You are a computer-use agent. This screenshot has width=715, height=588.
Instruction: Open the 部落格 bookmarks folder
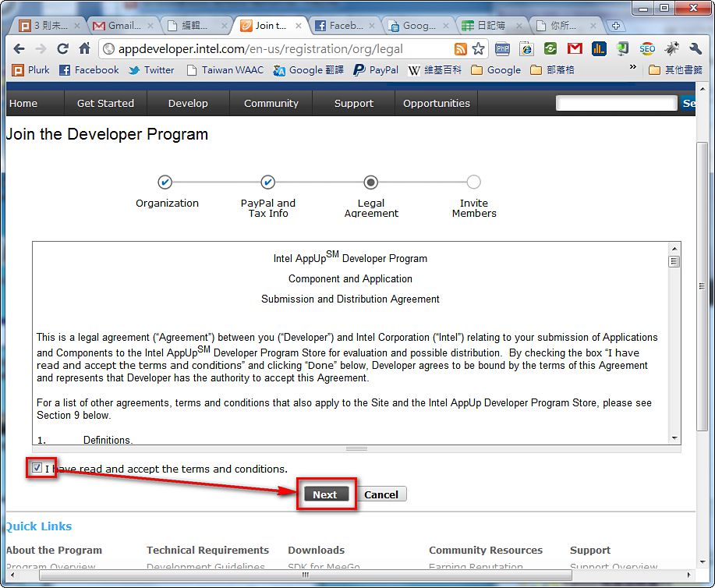[552, 69]
